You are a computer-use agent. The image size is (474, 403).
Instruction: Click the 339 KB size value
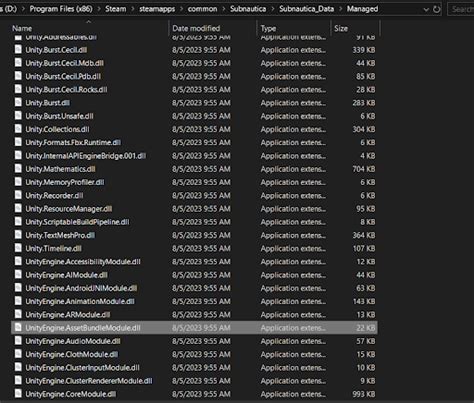pos(364,50)
